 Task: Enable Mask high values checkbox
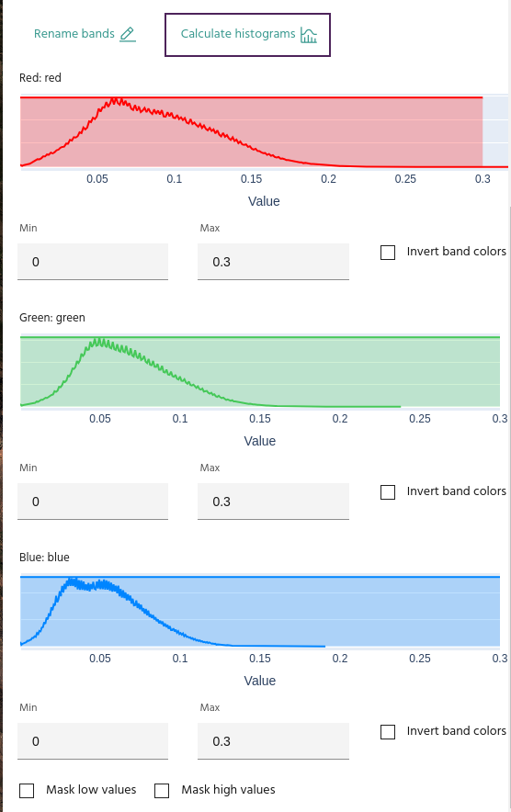coord(162,791)
